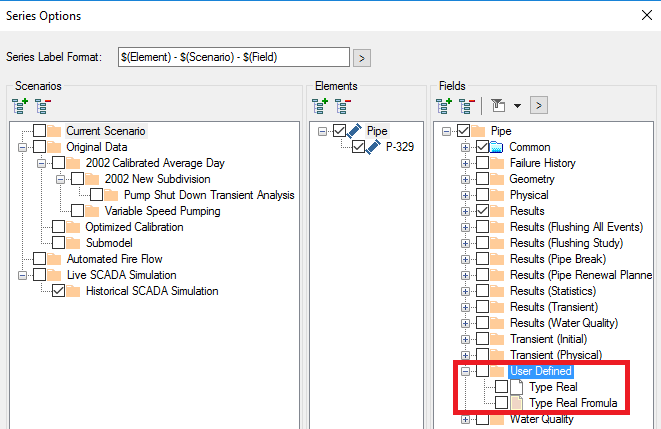The width and height of the screenshot is (661, 429).
Task: Check the Current Scenario checkbox
Action: [x=40, y=131]
